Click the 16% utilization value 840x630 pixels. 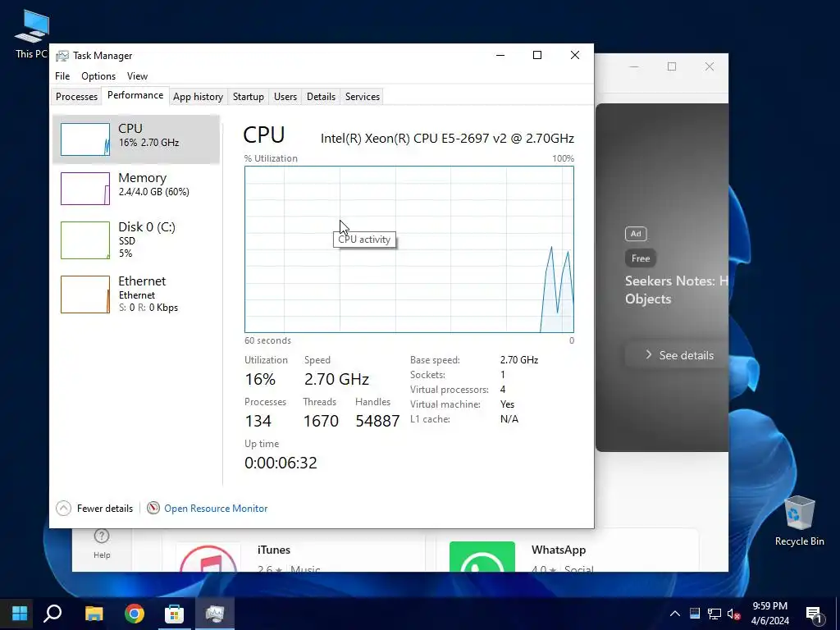tap(260, 379)
